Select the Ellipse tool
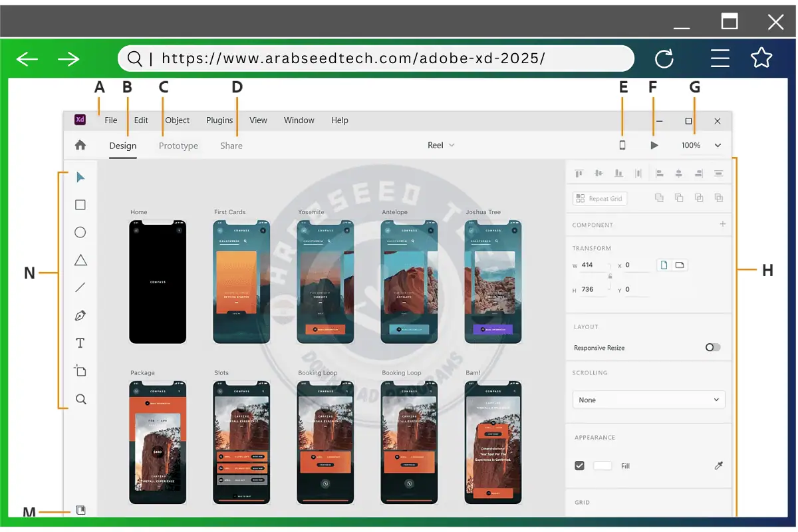Viewport: 798px width, 532px height. click(x=80, y=232)
